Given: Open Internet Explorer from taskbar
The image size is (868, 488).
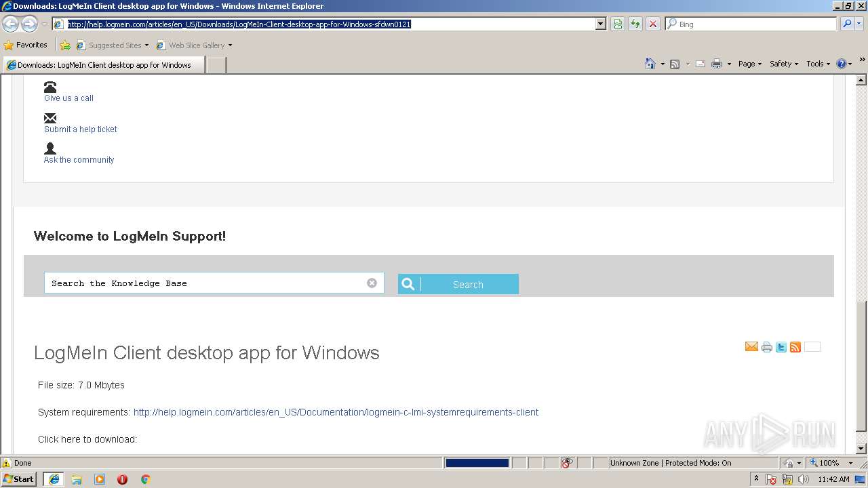Looking at the screenshot, I should 54,479.
